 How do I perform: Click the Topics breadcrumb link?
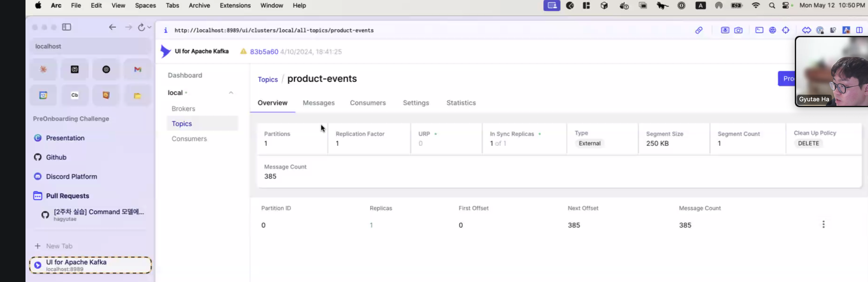click(x=267, y=79)
